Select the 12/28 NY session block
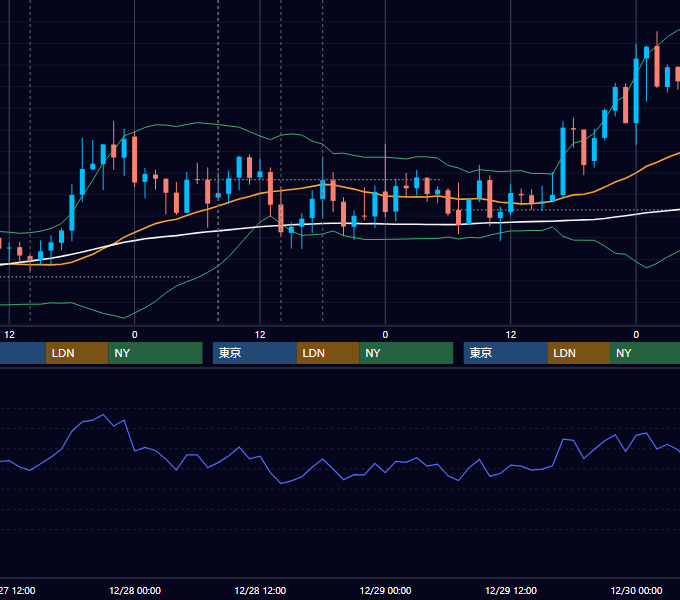Image resolution: width=680 pixels, height=600 pixels. (406, 353)
